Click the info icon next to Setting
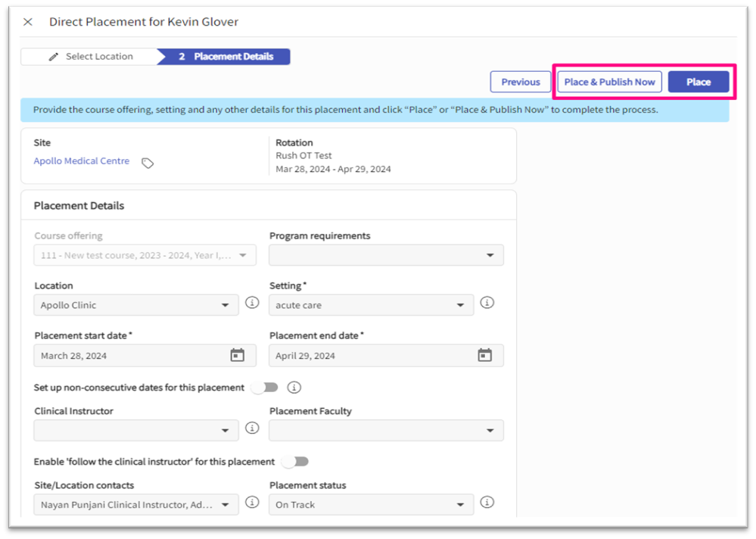756x539 pixels. tap(487, 303)
